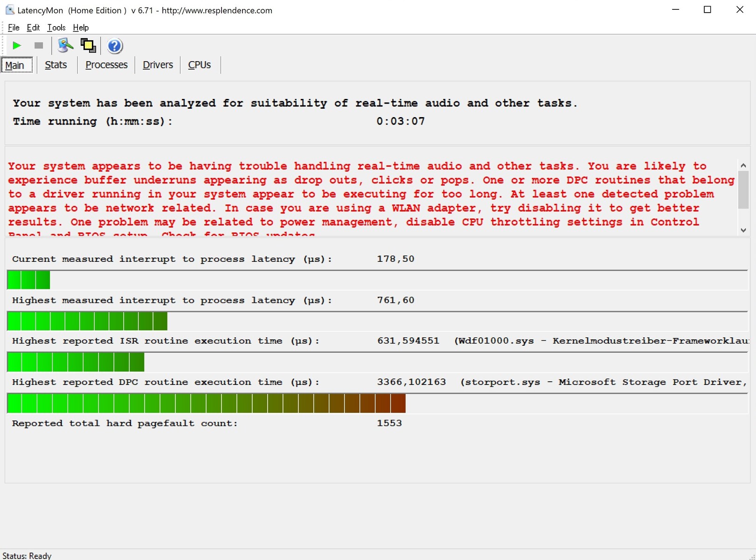Click the highest DPC routine execution time bar
The width and height of the screenshot is (756, 560).
click(x=206, y=403)
